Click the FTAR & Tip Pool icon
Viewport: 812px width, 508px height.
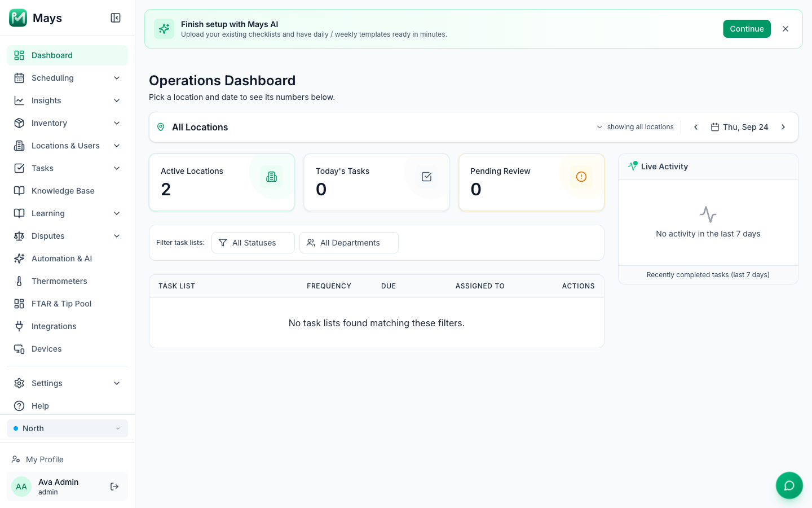point(19,304)
